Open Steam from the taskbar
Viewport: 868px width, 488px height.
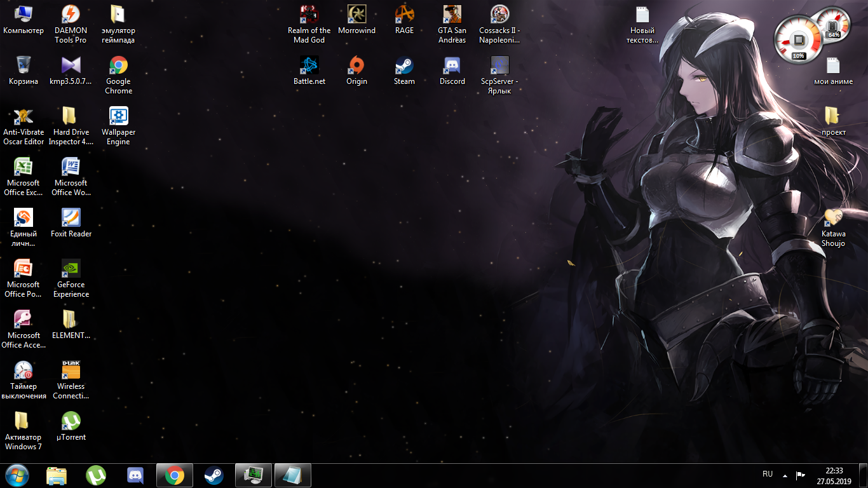[x=214, y=475]
